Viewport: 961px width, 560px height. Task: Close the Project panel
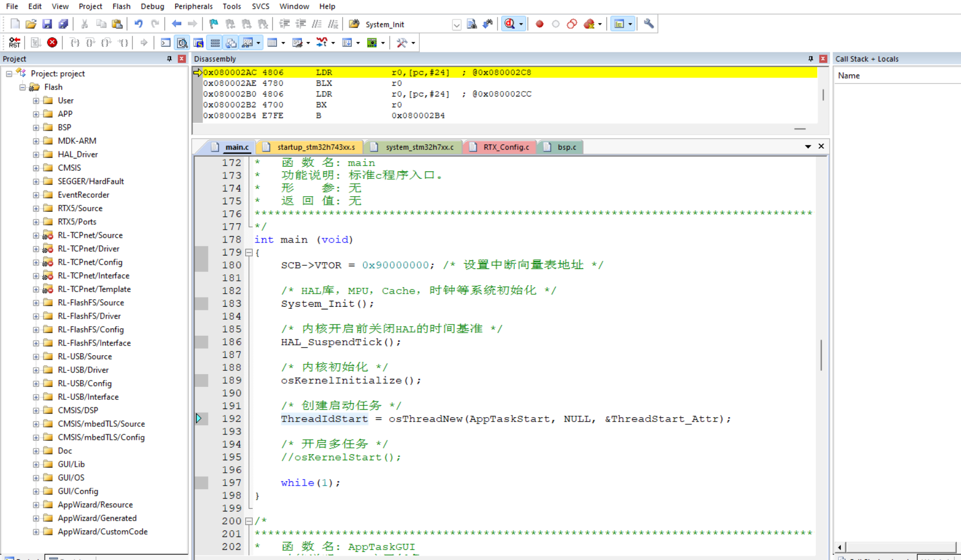click(182, 59)
